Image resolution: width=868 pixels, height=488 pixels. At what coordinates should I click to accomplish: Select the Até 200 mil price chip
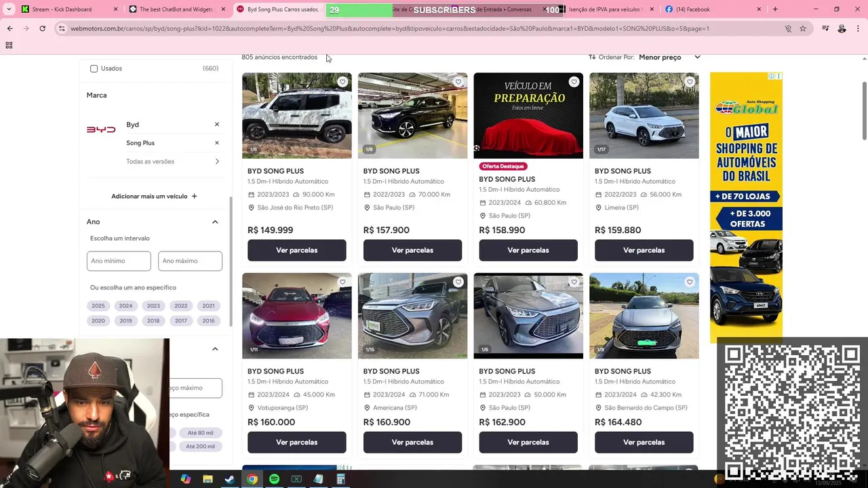click(x=200, y=446)
